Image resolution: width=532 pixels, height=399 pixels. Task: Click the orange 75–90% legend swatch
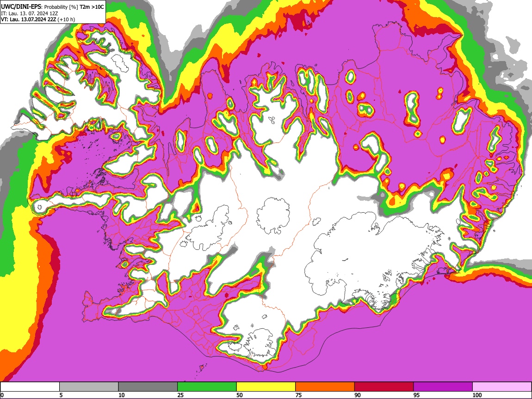(325, 387)
